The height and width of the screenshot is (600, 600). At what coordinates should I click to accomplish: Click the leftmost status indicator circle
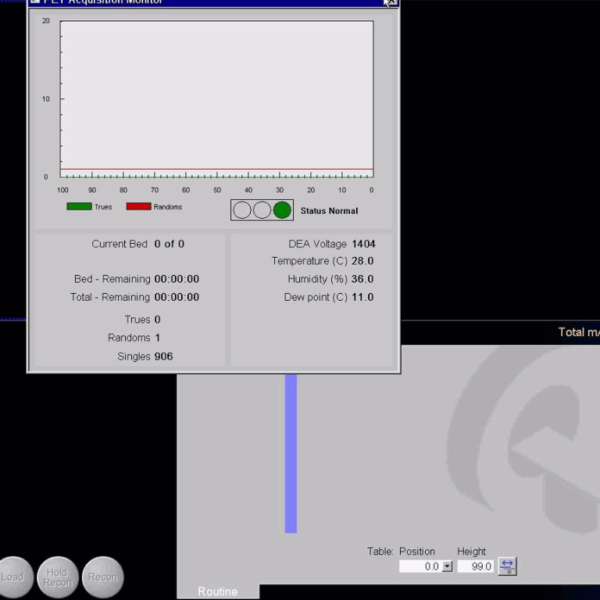point(242,210)
